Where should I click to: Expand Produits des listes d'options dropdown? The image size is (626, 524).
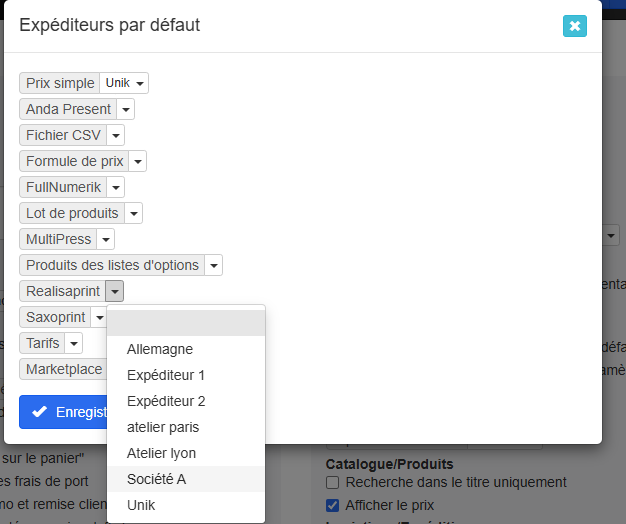tap(214, 265)
